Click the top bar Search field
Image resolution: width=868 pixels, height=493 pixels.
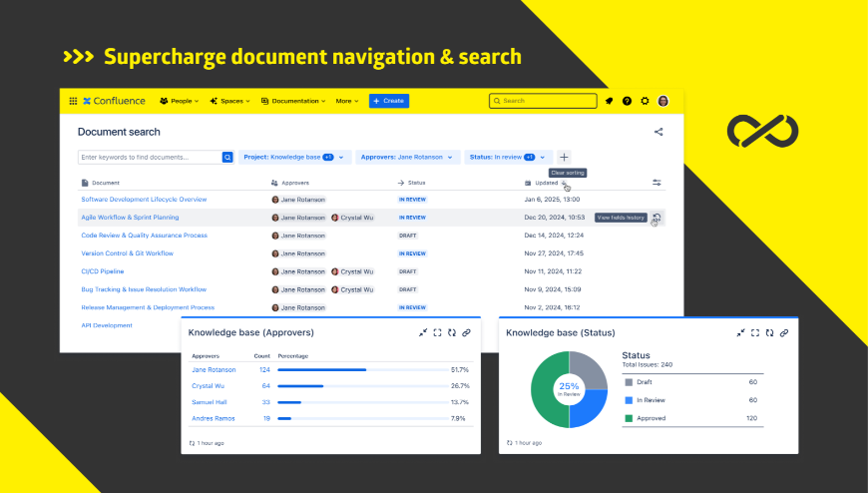pos(543,101)
